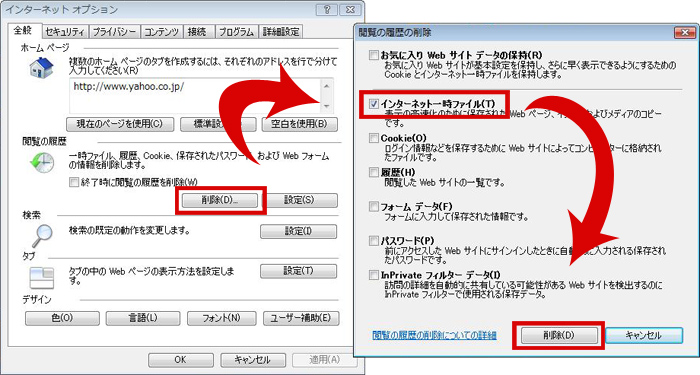The width and height of the screenshot is (700, 375).
Task: Close the インターネット オプション window
Action: tap(350, 9)
